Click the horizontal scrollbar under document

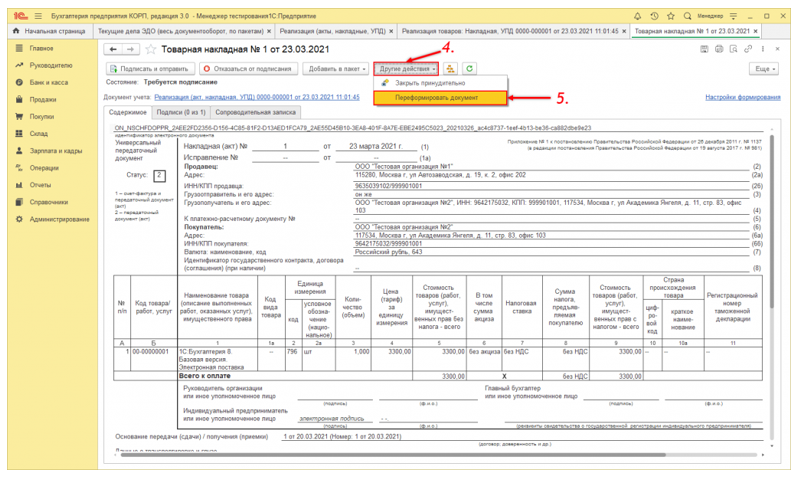pos(393,454)
